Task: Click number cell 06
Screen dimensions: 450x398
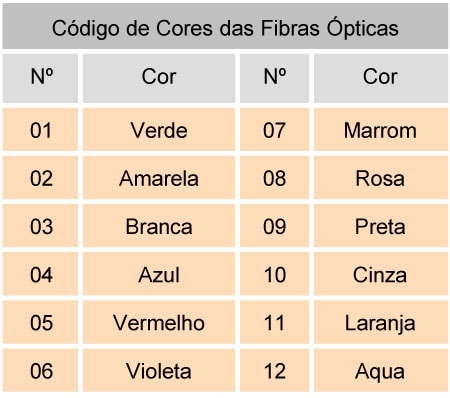Action: pos(40,370)
